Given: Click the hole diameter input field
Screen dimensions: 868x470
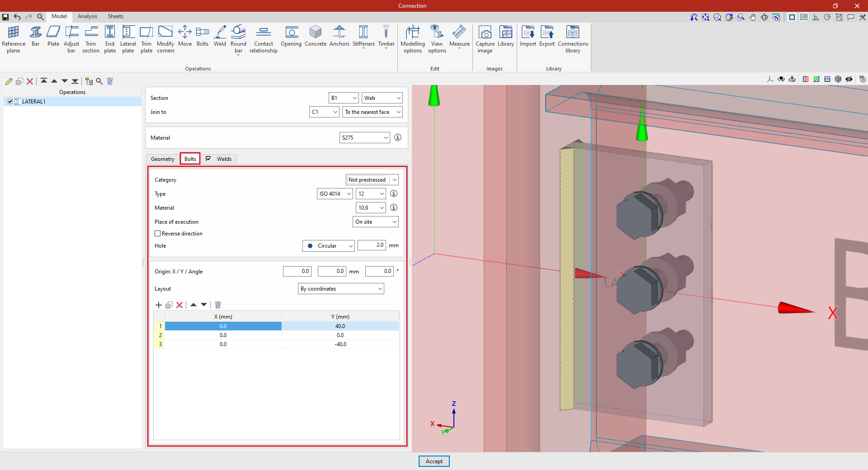Looking at the screenshot, I should point(372,245).
